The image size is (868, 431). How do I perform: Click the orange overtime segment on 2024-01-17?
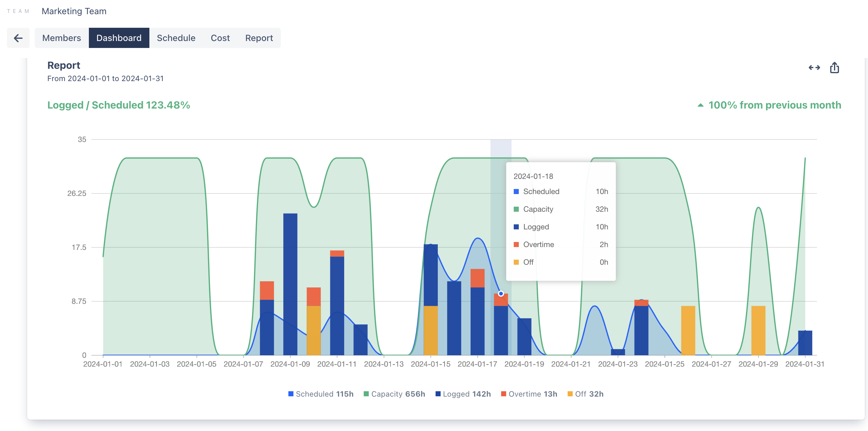(477, 278)
